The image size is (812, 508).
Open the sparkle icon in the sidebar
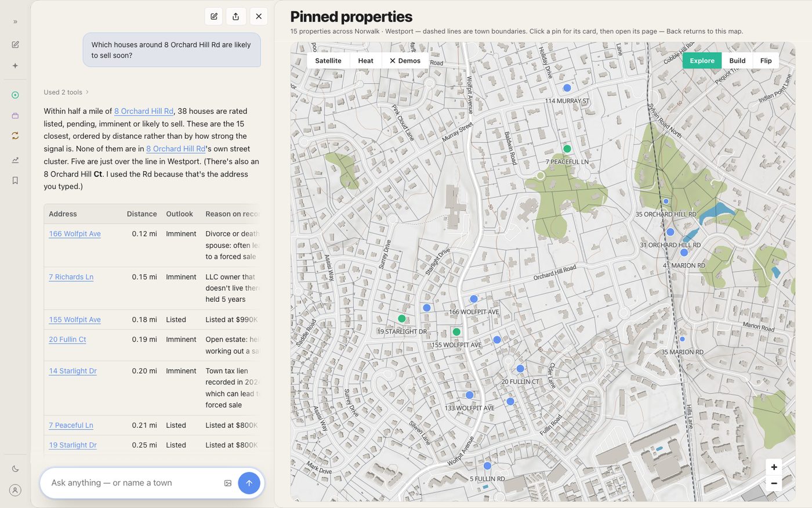(16, 66)
